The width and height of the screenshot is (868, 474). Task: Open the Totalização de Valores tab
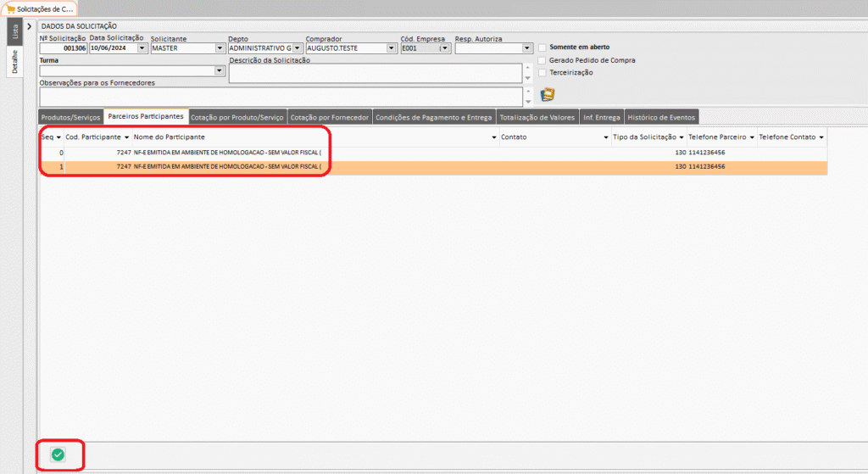point(537,117)
